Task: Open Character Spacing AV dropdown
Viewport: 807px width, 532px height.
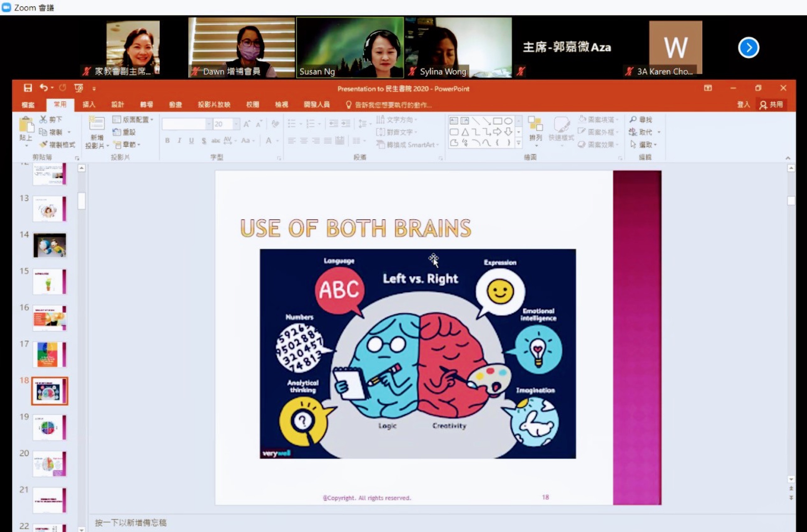Action: point(230,140)
